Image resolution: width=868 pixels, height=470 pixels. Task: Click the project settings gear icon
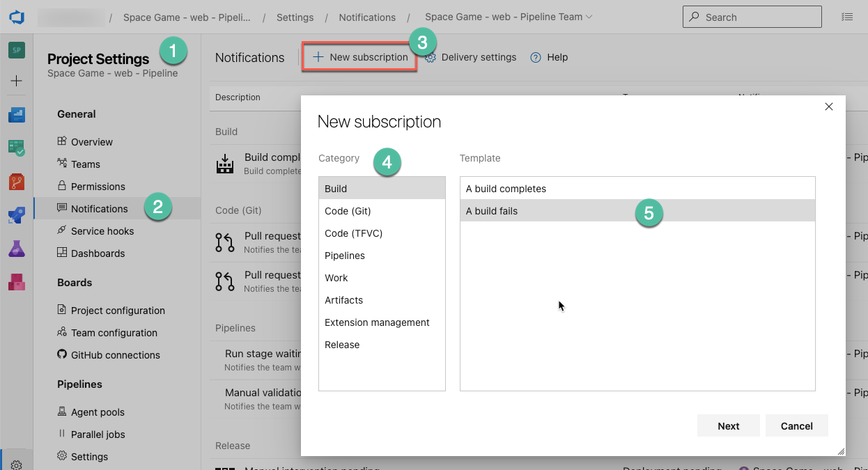tap(17, 464)
